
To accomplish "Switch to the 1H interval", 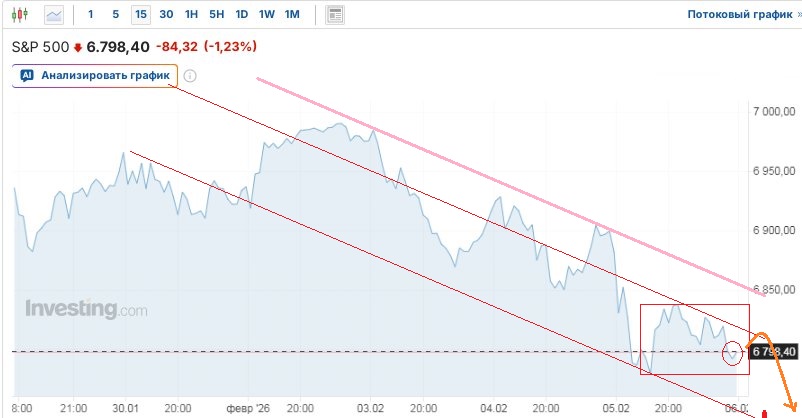I will click(191, 15).
